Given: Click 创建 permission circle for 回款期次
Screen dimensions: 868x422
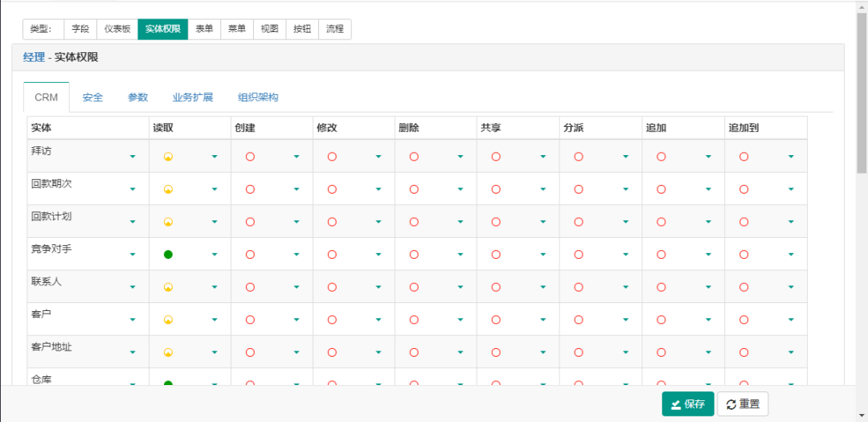Looking at the screenshot, I should (x=250, y=190).
